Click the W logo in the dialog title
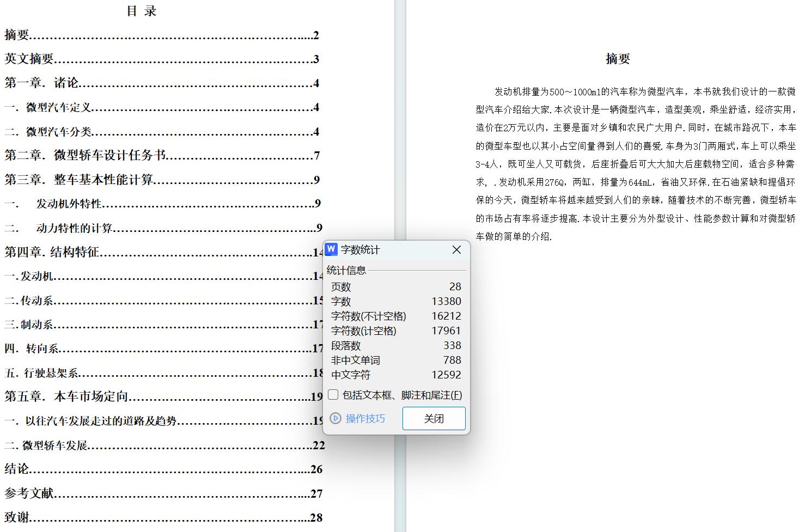The width and height of the screenshot is (799, 532). (331, 249)
